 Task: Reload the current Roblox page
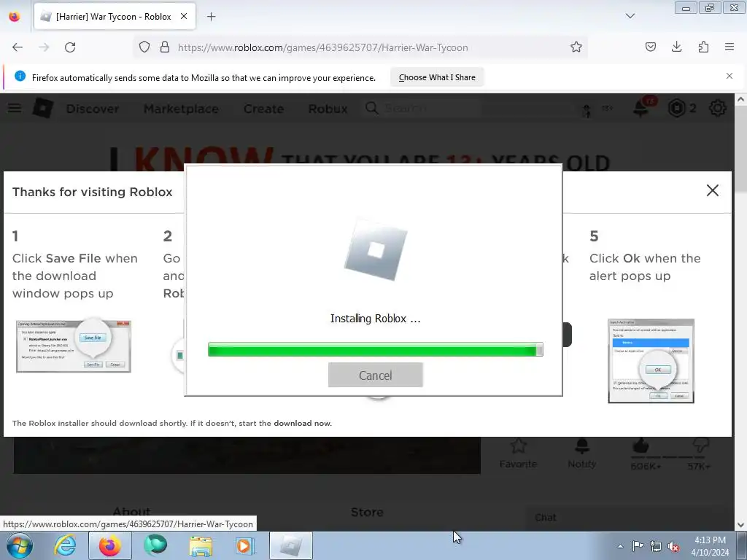click(70, 47)
